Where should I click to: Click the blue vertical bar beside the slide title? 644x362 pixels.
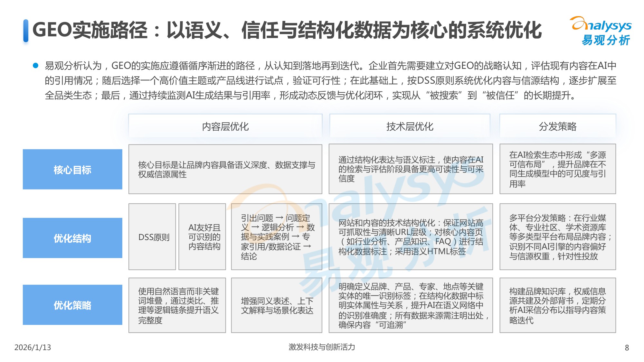click(x=26, y=30)
